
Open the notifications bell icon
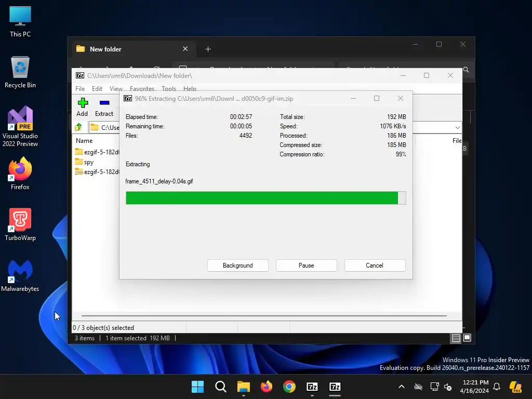coord(497,387)
